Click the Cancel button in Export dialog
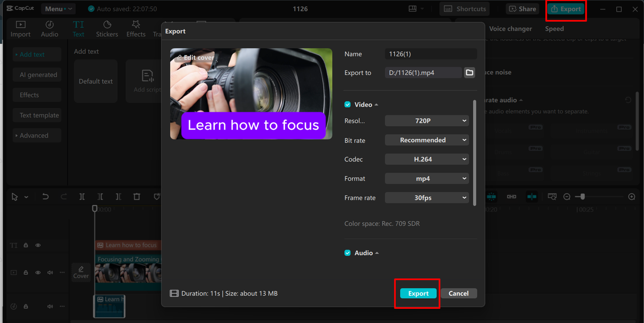Screen dimensions: 644x323 [x=458, y=293]
